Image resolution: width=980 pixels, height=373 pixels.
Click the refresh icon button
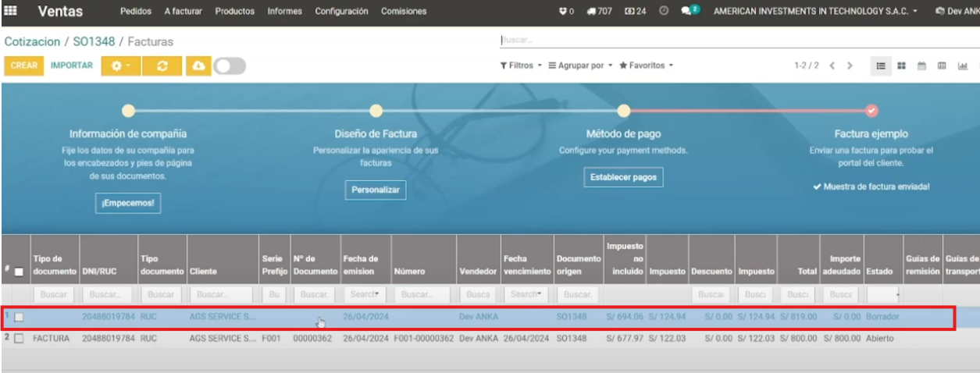pyautogui.click(x=162, y=66)
